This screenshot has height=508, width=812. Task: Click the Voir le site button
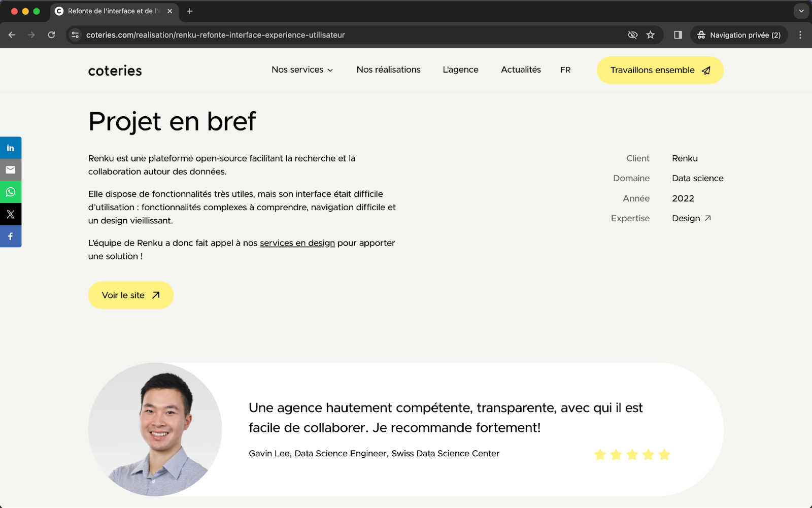[x=131, y=295]
